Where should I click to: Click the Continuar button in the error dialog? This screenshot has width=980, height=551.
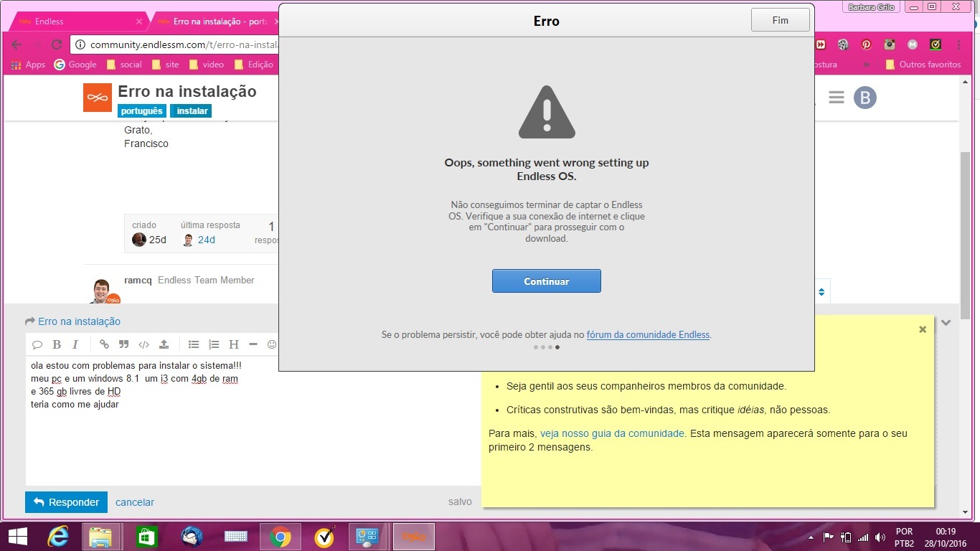546,281
